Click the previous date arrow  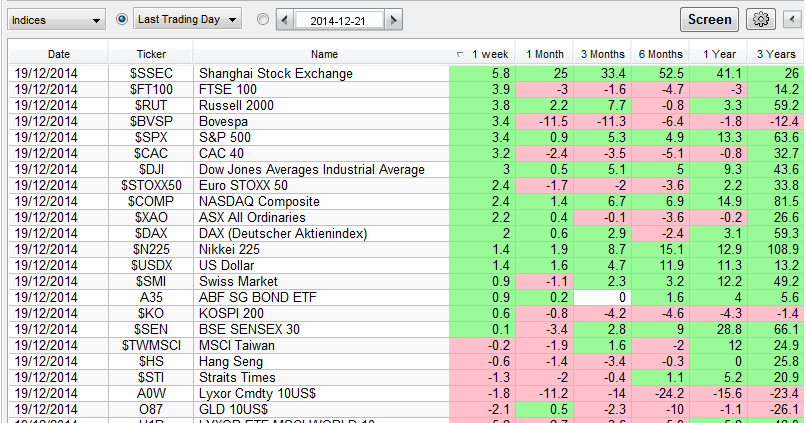(x=284, y=19)
